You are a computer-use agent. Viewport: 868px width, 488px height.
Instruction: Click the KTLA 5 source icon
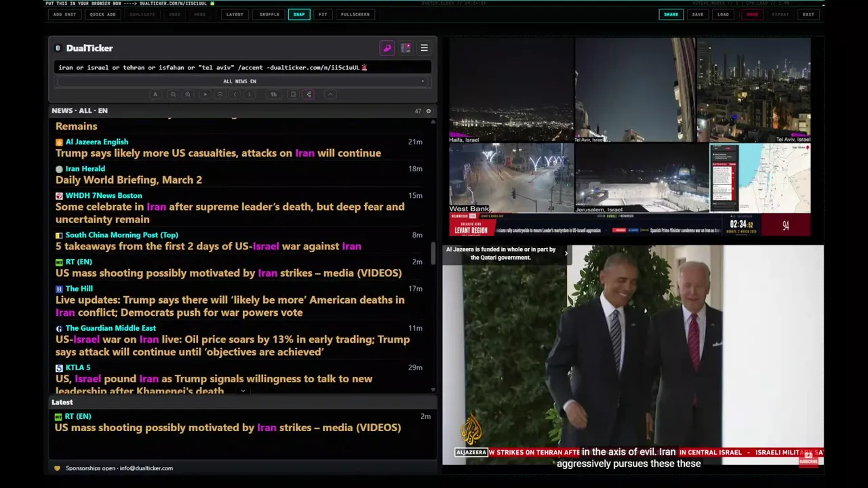(x=59, y=368)
